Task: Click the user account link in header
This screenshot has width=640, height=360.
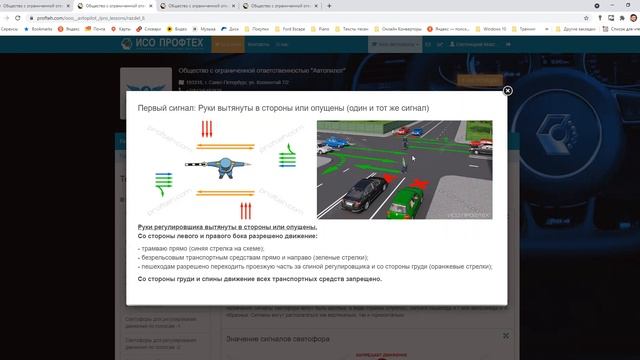Action: click(473, 44)
